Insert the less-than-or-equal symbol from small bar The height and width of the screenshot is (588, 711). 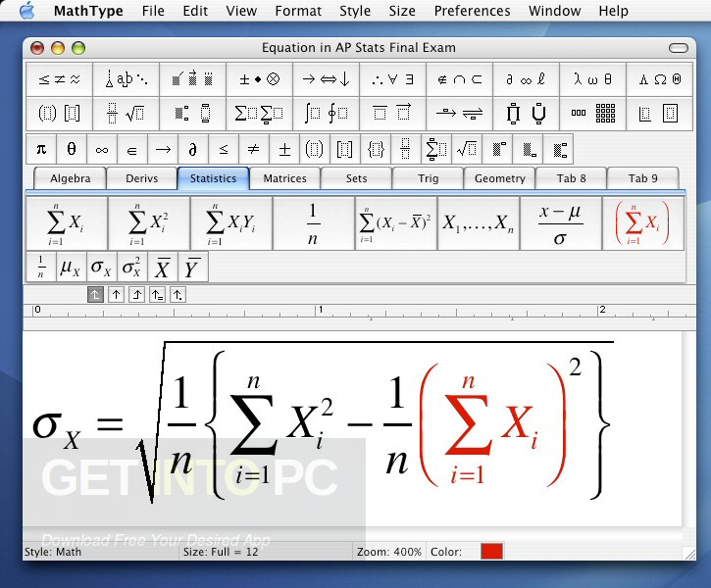[224, 149]
